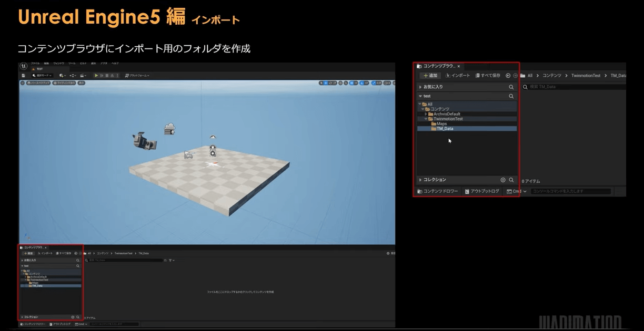Open アウトプットログ in the enlarged panel

click(x=482, y=191)
